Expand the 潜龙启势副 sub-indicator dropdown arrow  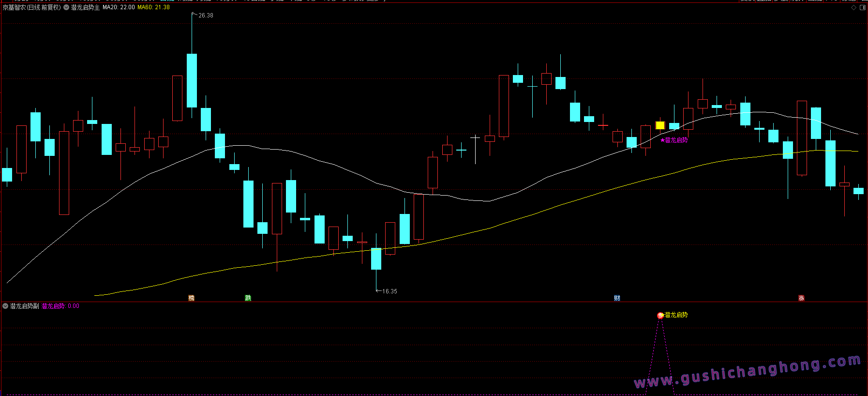pos(5,306)
